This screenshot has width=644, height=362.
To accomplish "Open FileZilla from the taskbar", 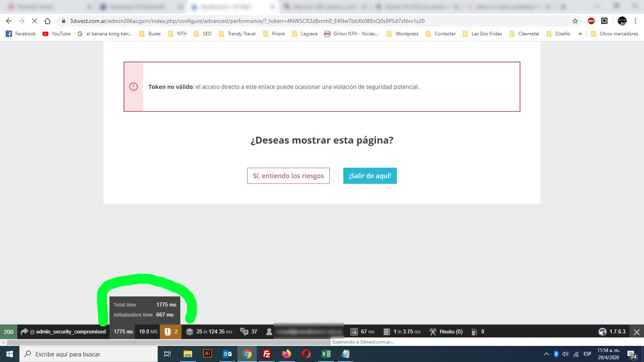I will click(266, 354).
